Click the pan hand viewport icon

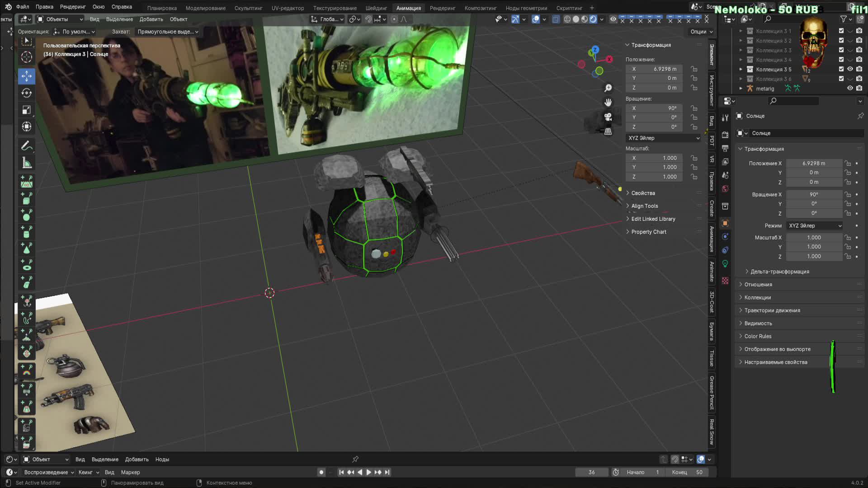pyautogui.click(x=608, y=103)
